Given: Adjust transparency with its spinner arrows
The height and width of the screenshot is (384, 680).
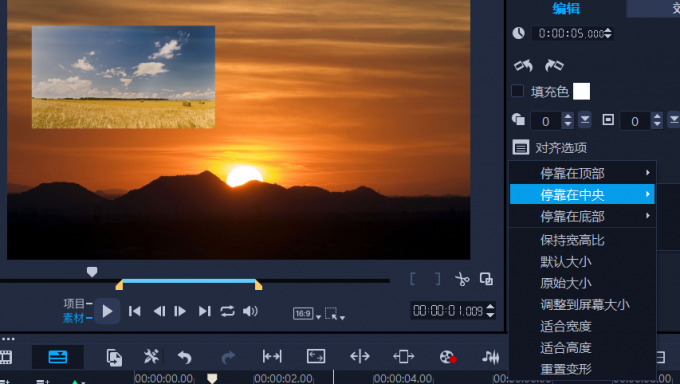Looking at the screenshot, I should click(568, 120).
